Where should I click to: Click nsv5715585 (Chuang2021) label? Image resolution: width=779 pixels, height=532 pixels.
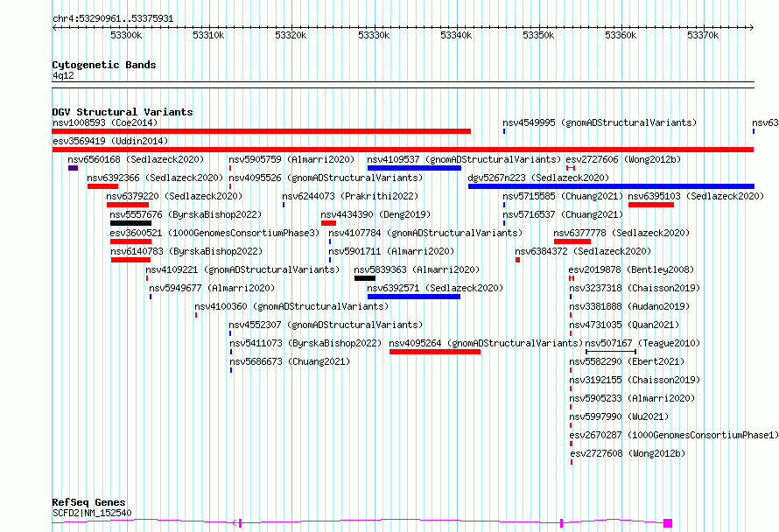(x=563, y=196)
